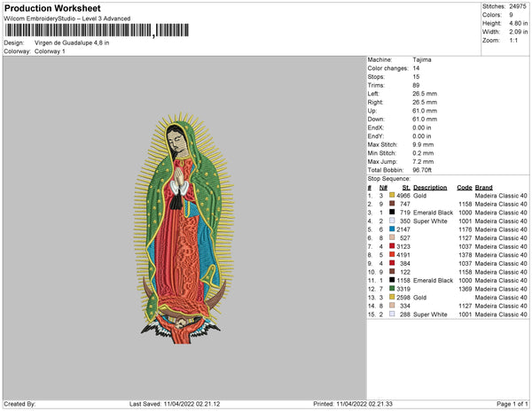
Task: Click the white swatch in stop row 4
Action: (x=392, y=221)
